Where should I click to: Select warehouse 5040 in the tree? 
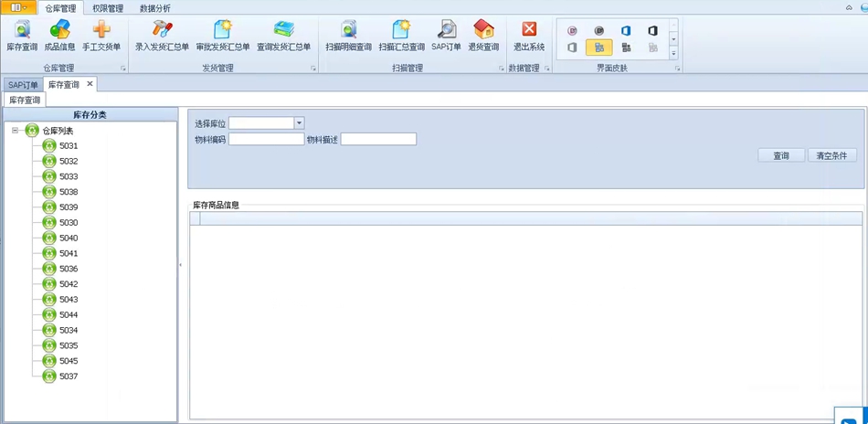coord(69,238)
